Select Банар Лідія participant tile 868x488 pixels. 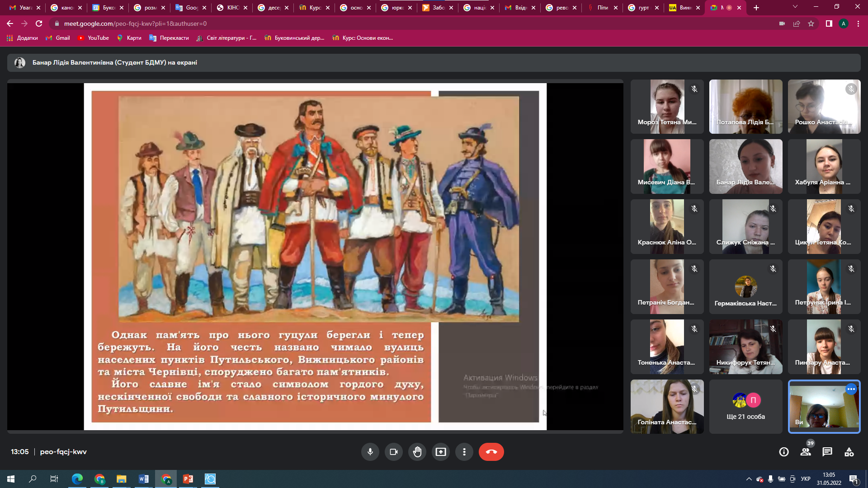745,167
